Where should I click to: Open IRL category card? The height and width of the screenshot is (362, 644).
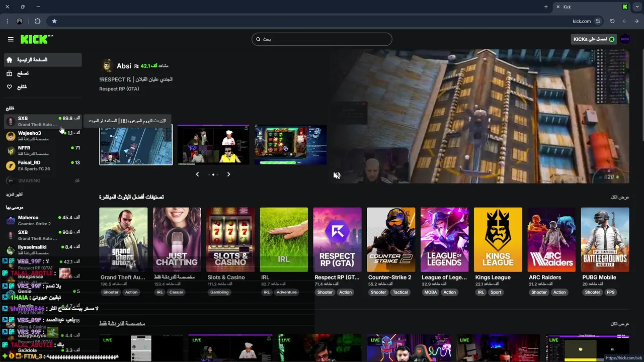tap(284, 240)
